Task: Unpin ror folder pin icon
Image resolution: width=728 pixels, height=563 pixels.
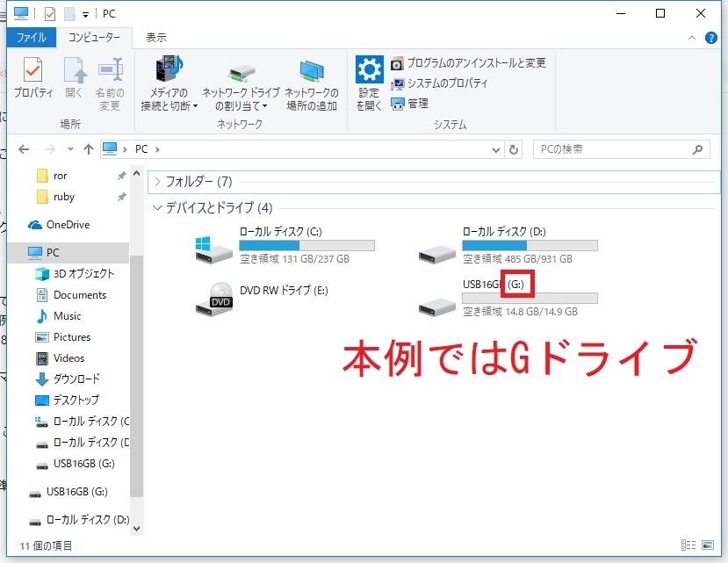Action: coord(122,176)
